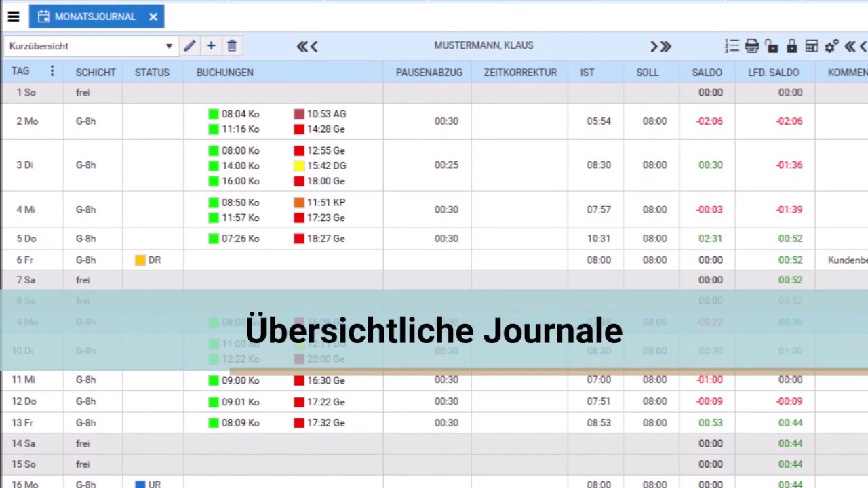
Task: Select the 18:27 Ge booking
Action: 320,239
